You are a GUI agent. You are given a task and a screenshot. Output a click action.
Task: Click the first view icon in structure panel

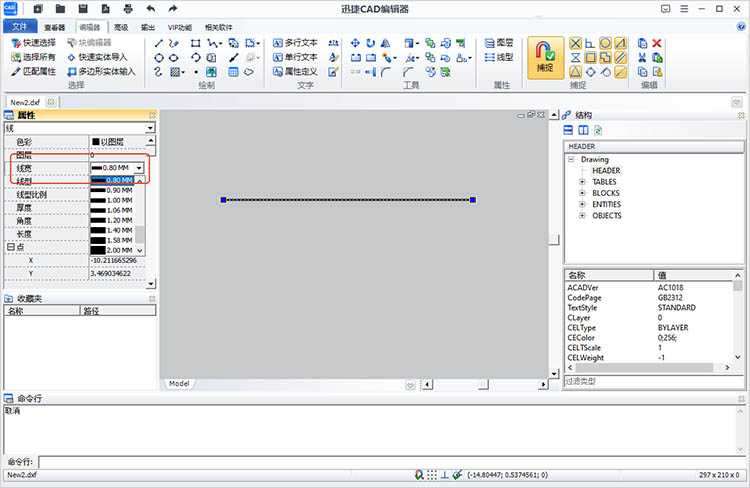coord(568,130)
